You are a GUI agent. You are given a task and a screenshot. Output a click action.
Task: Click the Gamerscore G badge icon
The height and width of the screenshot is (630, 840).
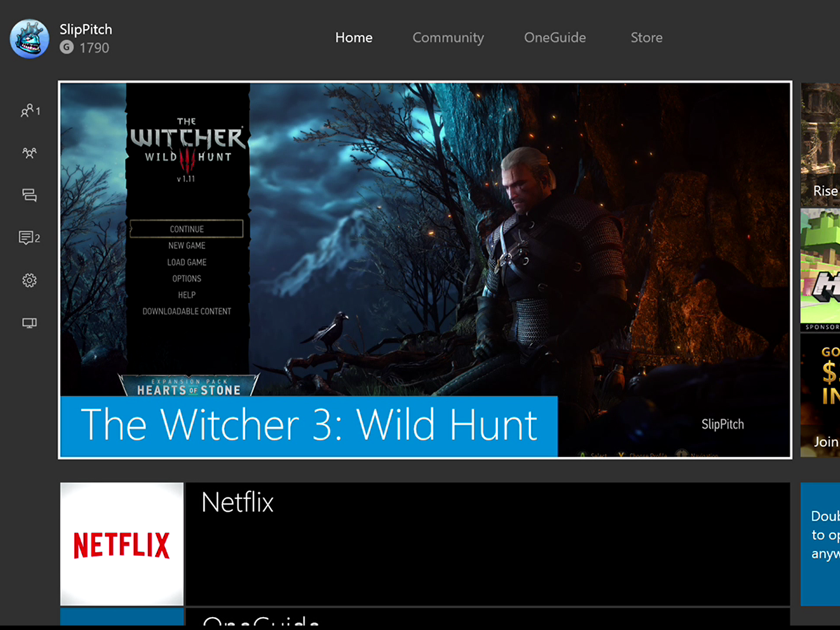pos(67,48)
